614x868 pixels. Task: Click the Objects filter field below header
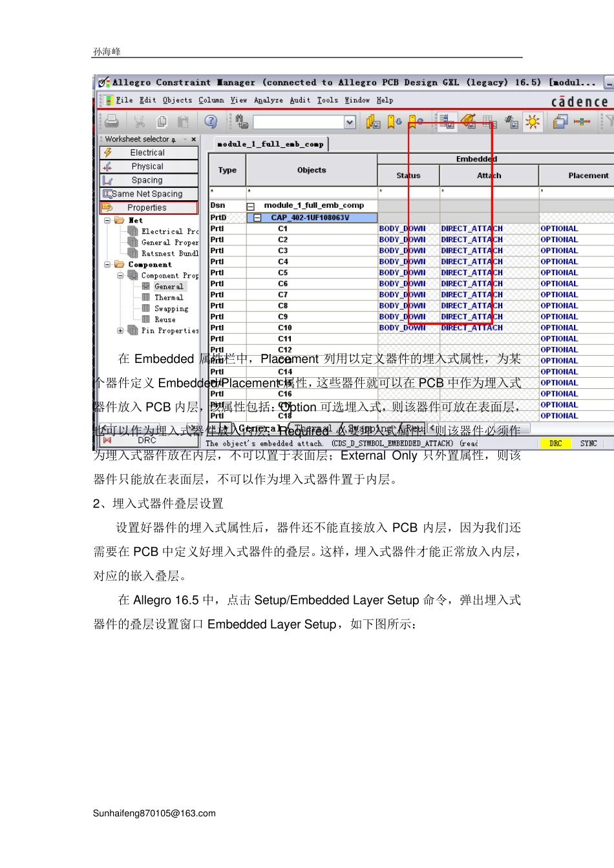click(312, 192)
